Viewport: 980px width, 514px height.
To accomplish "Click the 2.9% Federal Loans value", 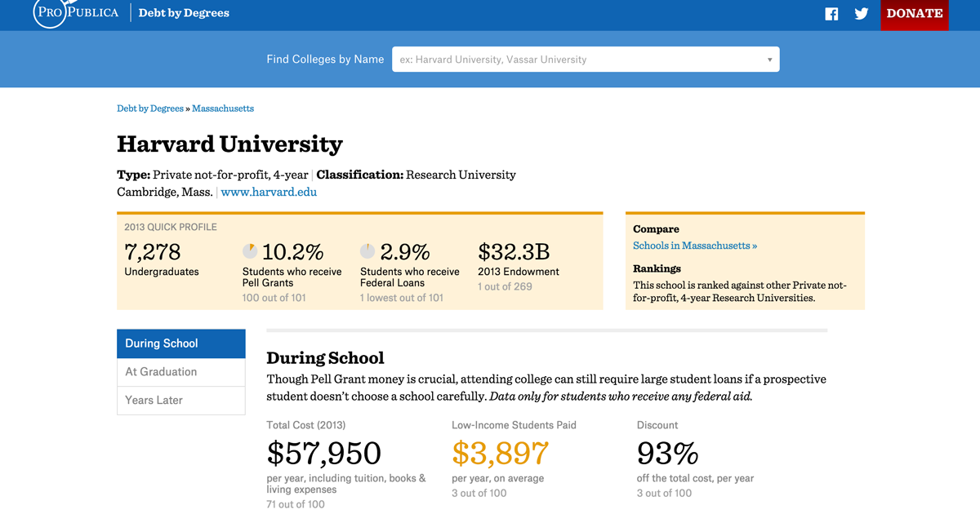I will point(405,251).
